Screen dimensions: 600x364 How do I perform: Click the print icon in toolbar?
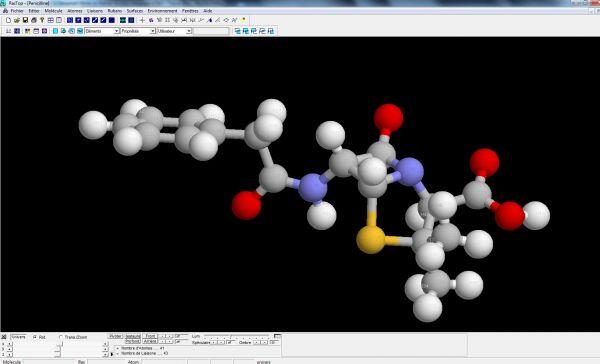pos(34,20)
